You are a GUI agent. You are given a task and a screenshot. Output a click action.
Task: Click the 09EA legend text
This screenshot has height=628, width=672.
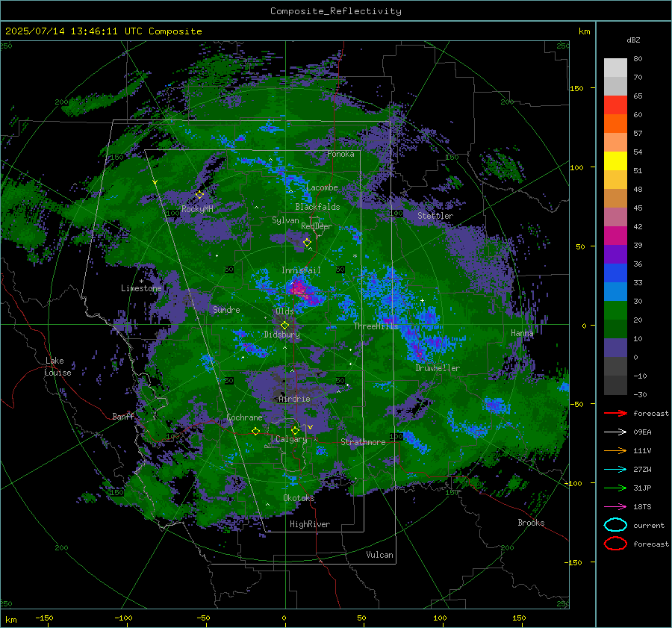642,432
